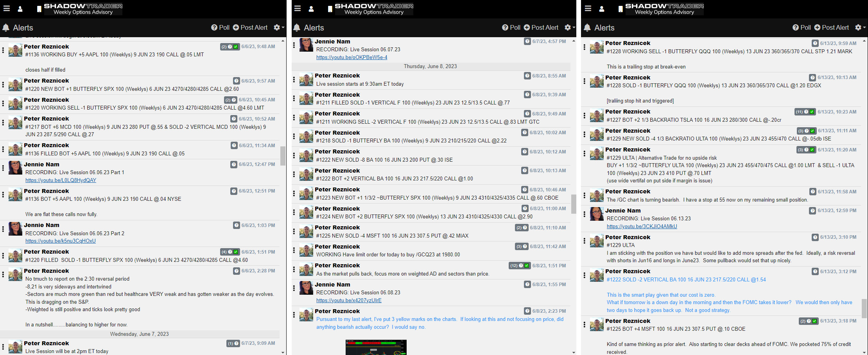Open the three-dot menu for the #1218 BA butterfly alert
This screenshot has width=868, height=355.
(294, 136)
